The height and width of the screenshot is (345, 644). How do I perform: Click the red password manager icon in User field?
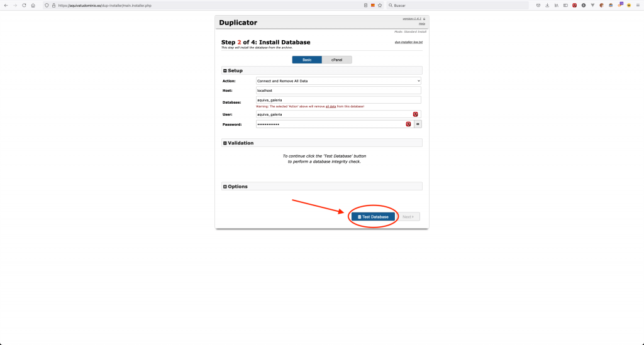click(x=415, y=114)
